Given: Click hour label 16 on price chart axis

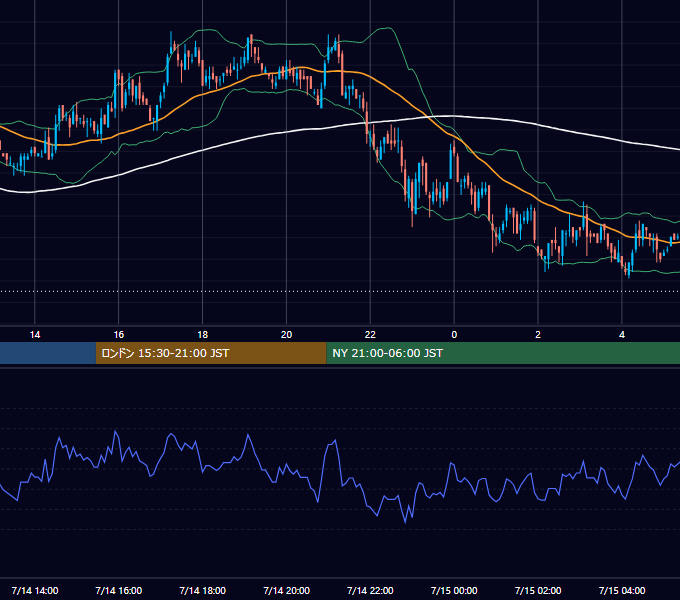Looking at the screenshot, I should point(118,335).
